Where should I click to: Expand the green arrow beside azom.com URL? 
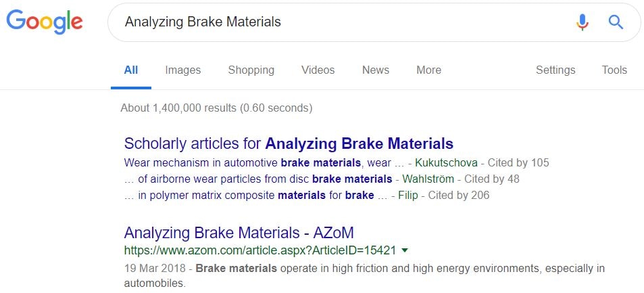(404, 250)
